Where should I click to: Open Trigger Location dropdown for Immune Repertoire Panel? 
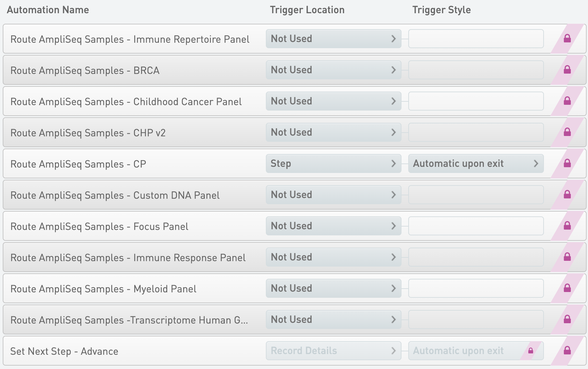[333, 39]
